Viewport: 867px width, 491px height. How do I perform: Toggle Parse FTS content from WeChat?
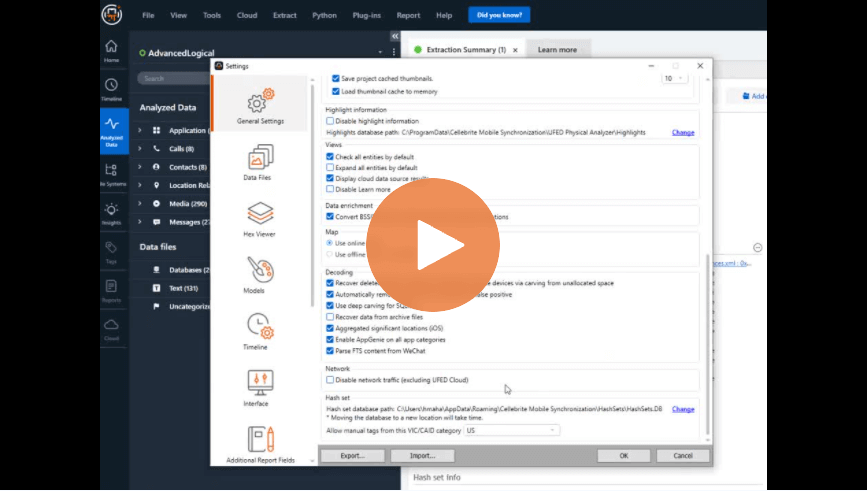click(x=330, y=351)
